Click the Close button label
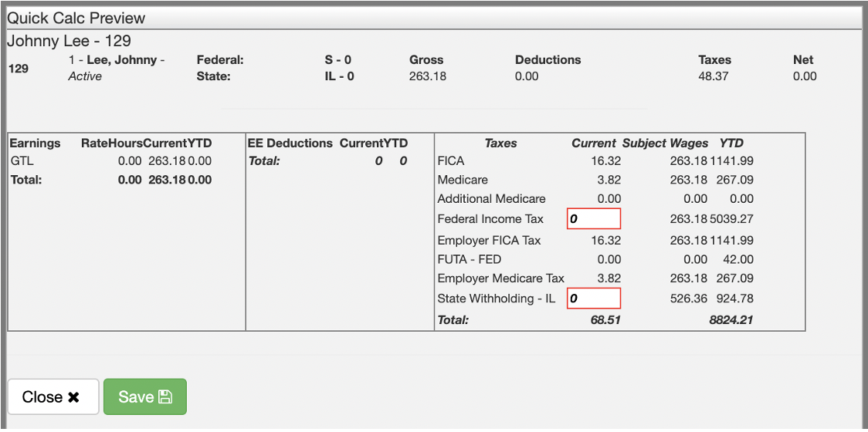The width and height of the screenshot is (868, 432). tap(42, 397)
